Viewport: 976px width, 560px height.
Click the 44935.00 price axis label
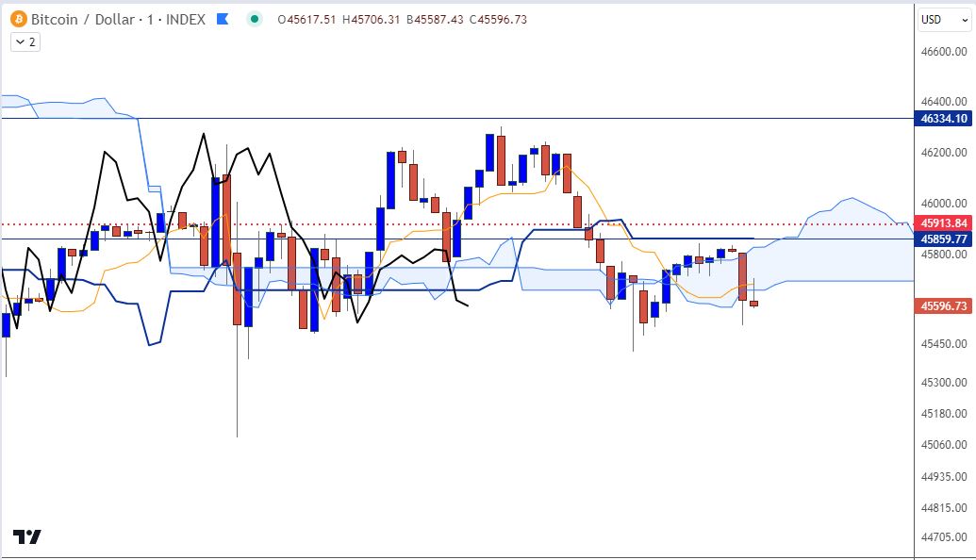click(944, 477)
